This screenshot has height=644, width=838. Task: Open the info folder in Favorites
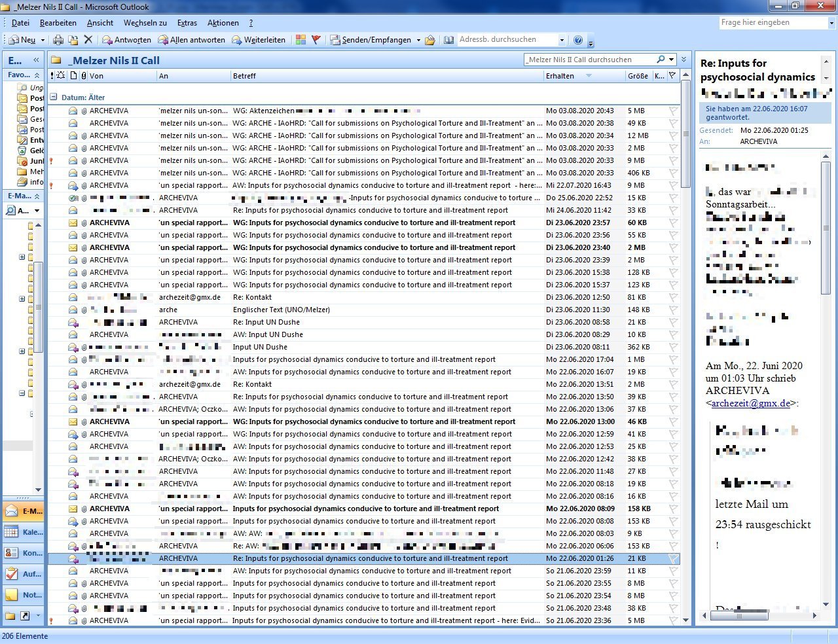pos(31,182)
